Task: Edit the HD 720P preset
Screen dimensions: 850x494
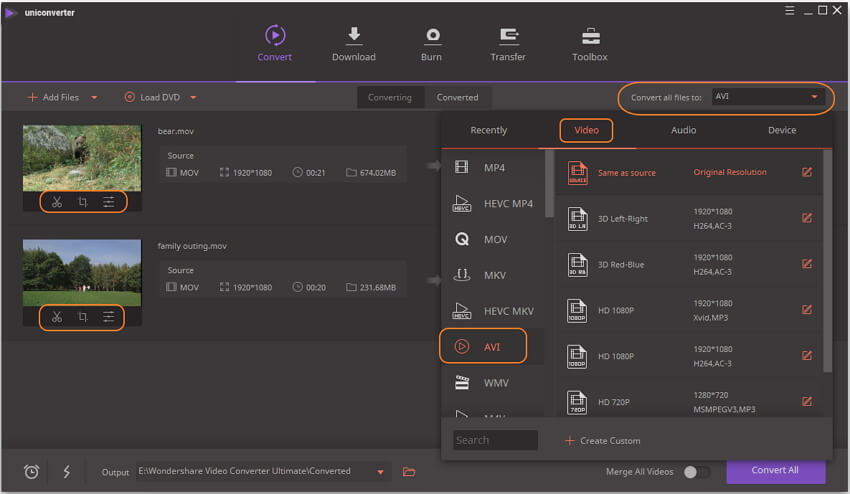Action: tap(807, 401)
